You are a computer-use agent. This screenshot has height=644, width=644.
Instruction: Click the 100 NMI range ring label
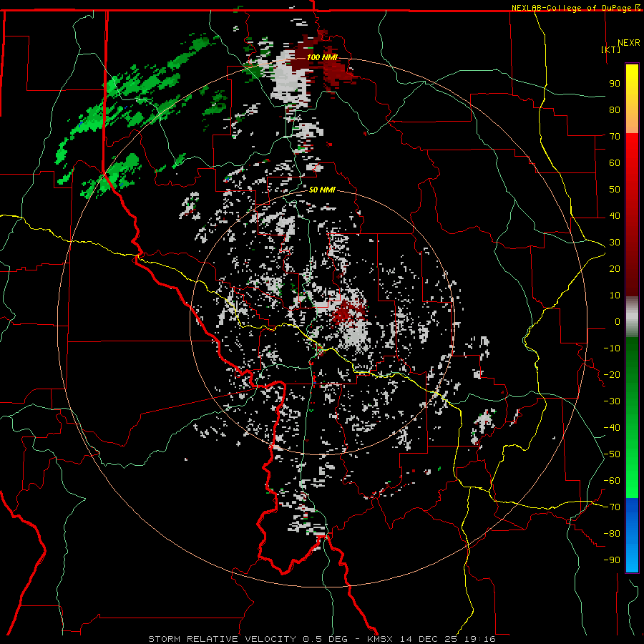click(322, 57)
